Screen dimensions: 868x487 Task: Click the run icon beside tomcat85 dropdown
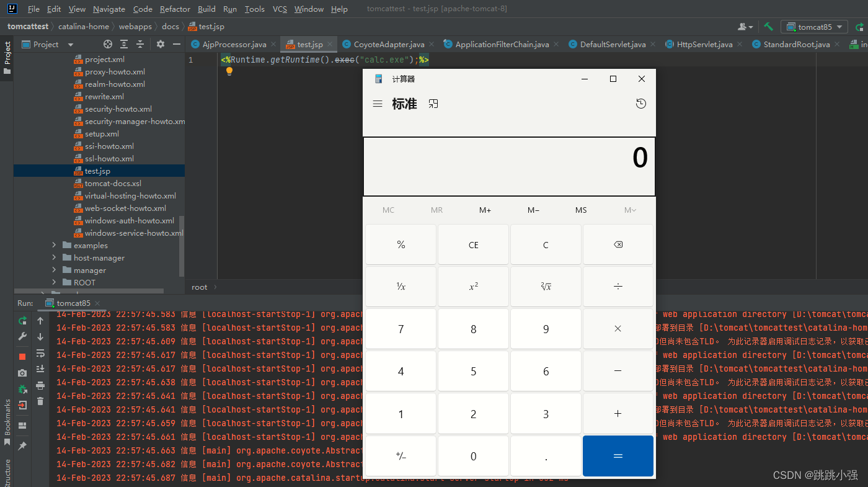click(x=859, y=27)
